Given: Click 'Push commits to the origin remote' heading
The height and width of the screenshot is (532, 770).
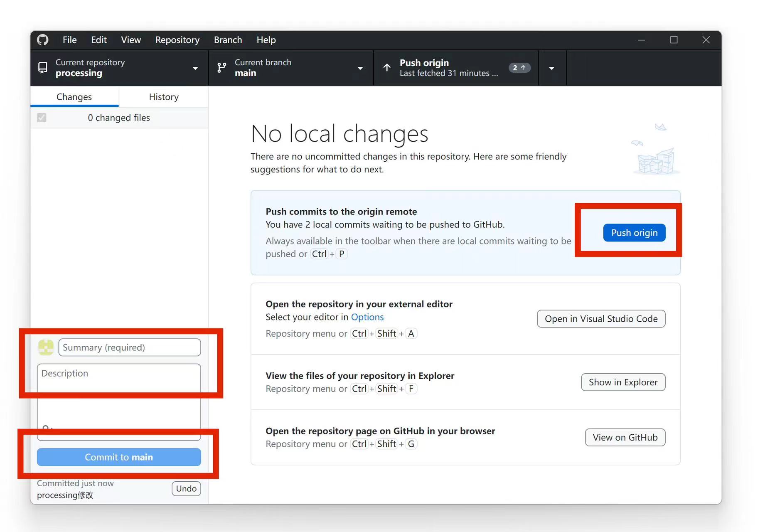Looking at the screenshot, I should [341, 212].
